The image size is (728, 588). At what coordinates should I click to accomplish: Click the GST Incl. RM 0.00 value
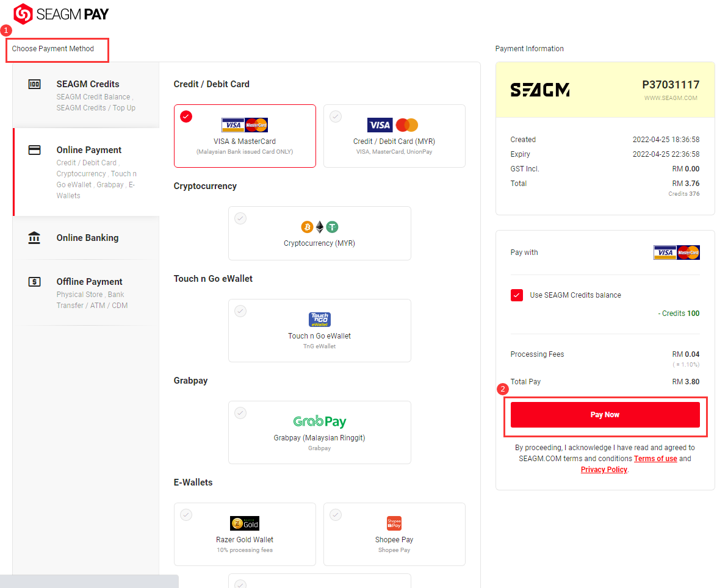686,169
